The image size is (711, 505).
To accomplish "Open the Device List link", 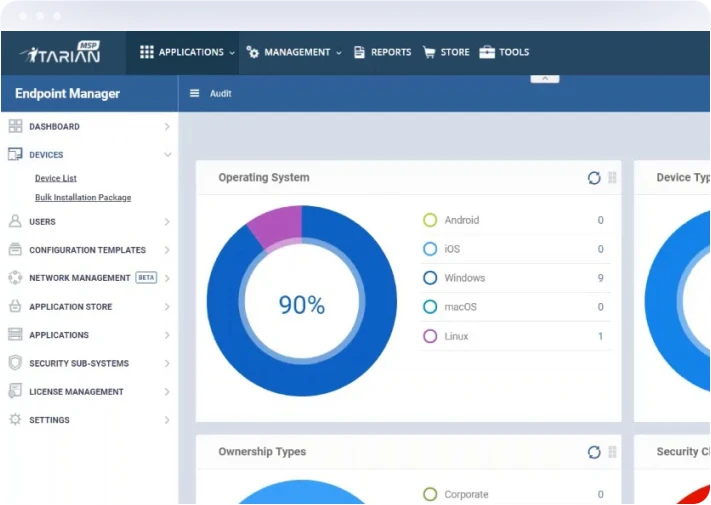I will 56,178.
